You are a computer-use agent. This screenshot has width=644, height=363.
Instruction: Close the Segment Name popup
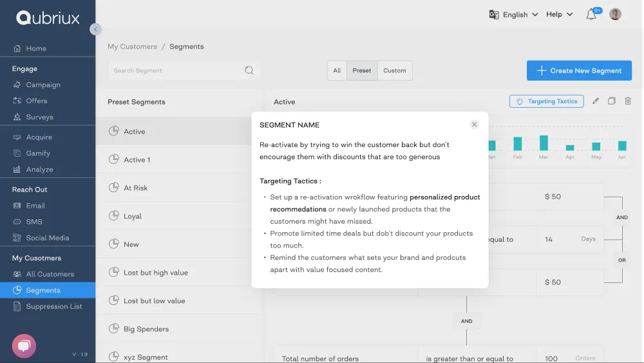pos(475,124)
